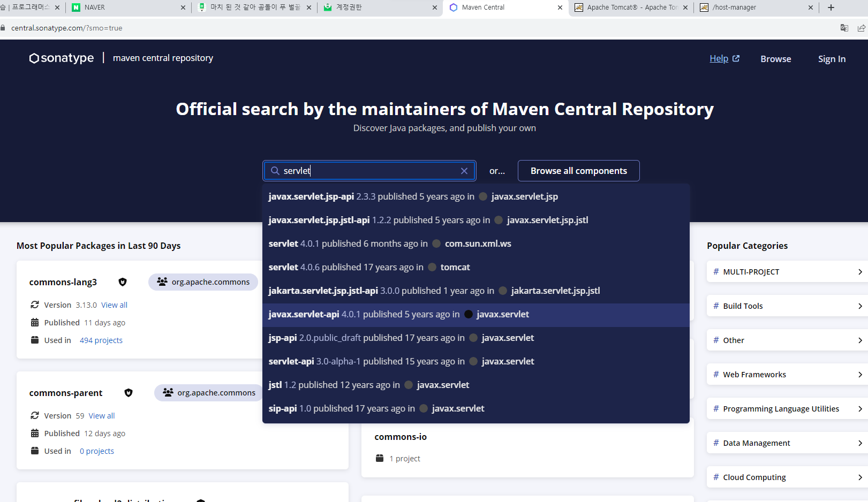This screenshot has height=502, width=868.
Task: Click the lock icon in the address bar
Action: click(3, 28)
